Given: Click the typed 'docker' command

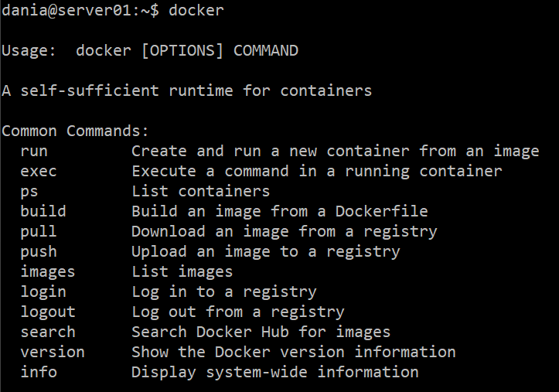Looking at the screenshot, I should 196,11.
